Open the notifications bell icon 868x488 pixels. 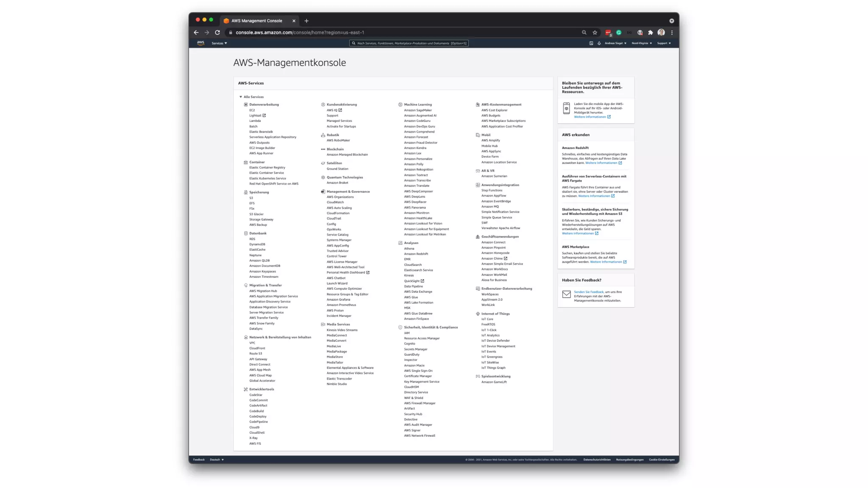599,43
